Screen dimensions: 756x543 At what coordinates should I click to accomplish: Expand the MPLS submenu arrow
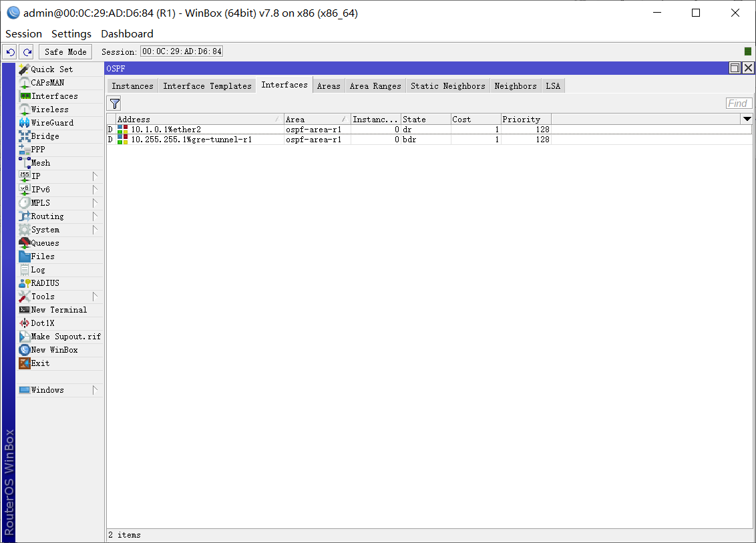click(x=95, y=203)
